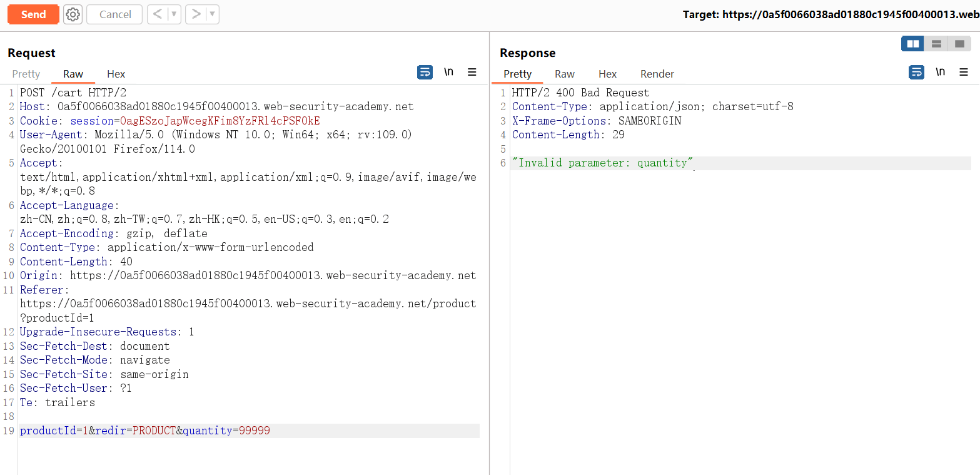The image size is (980, 475).
Task: Toggle word wrap icon in Response panel
Action: (x=916, y=73)
